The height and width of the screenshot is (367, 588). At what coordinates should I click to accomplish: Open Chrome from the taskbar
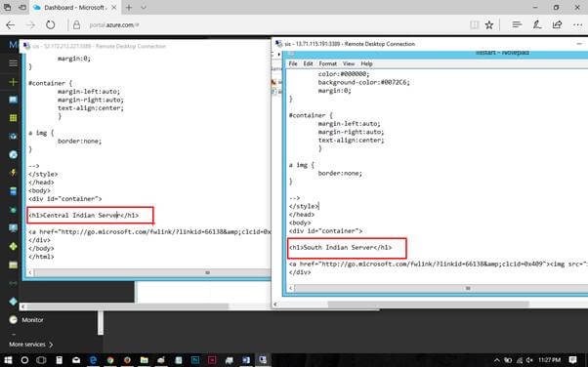tap(110, 360)
